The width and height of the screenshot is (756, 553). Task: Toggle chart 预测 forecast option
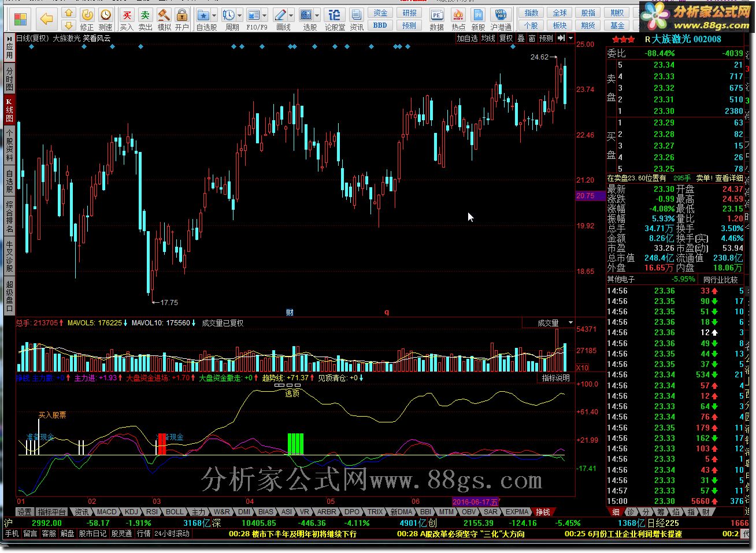pos(546,38)
